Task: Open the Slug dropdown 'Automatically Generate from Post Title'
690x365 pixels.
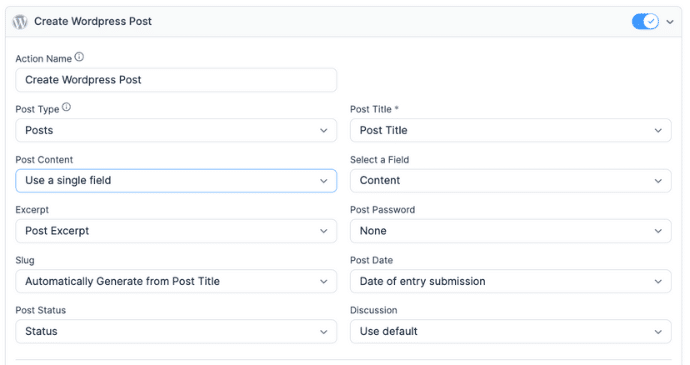Action: (x=176, y=281)
